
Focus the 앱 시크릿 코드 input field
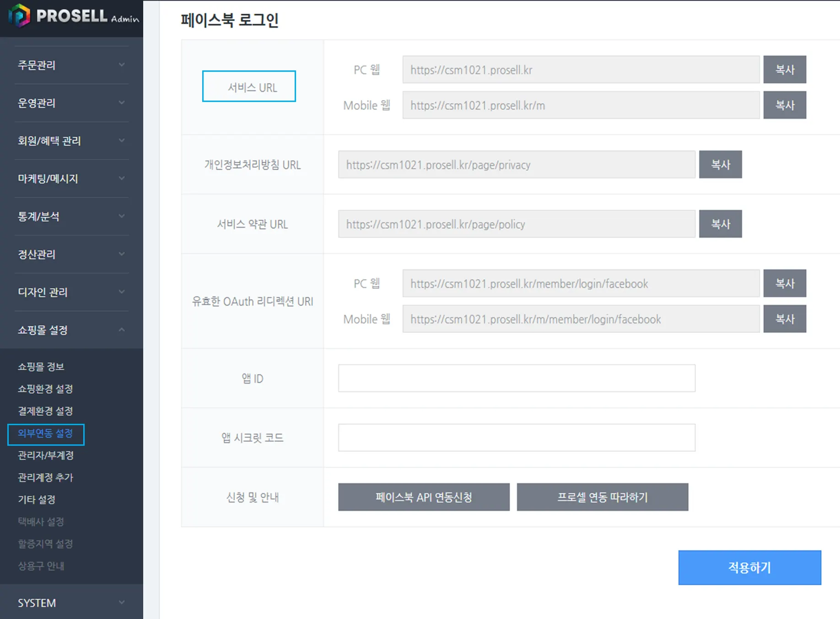[x=517, y=438]
